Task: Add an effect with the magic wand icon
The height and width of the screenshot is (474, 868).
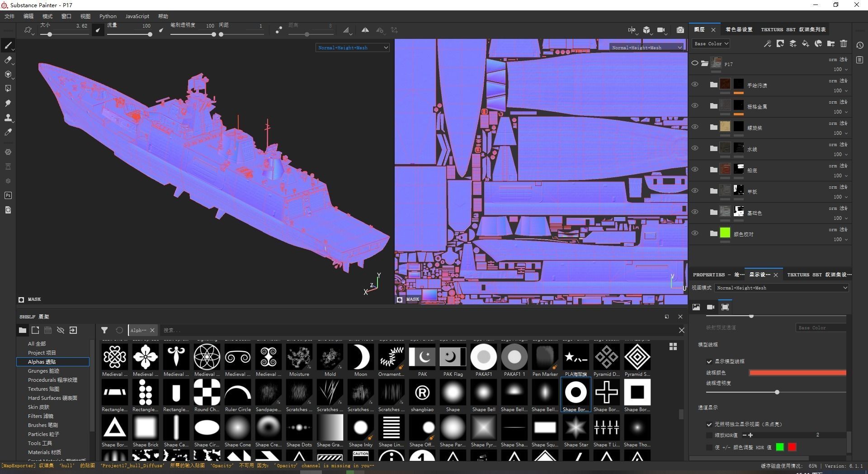Action: point(768,43)
